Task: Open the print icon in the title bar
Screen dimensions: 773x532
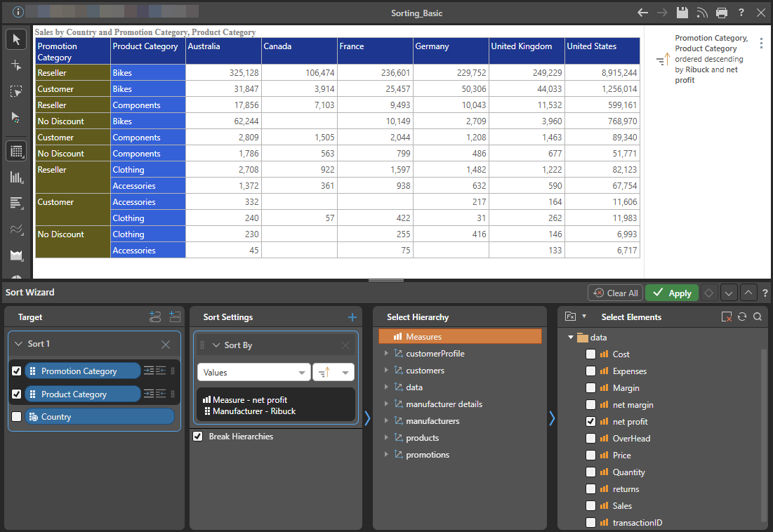Action: tap(722, 12)
